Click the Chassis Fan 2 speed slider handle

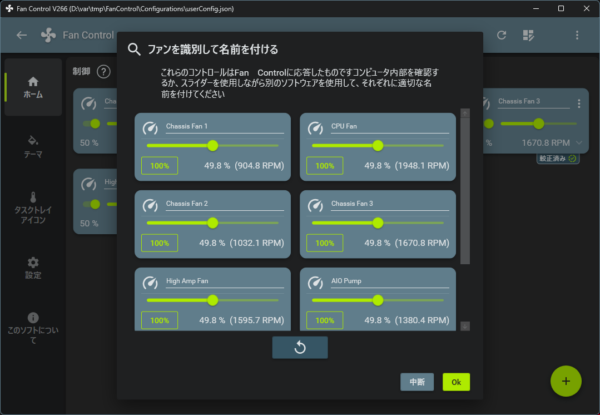click(213, 223)
